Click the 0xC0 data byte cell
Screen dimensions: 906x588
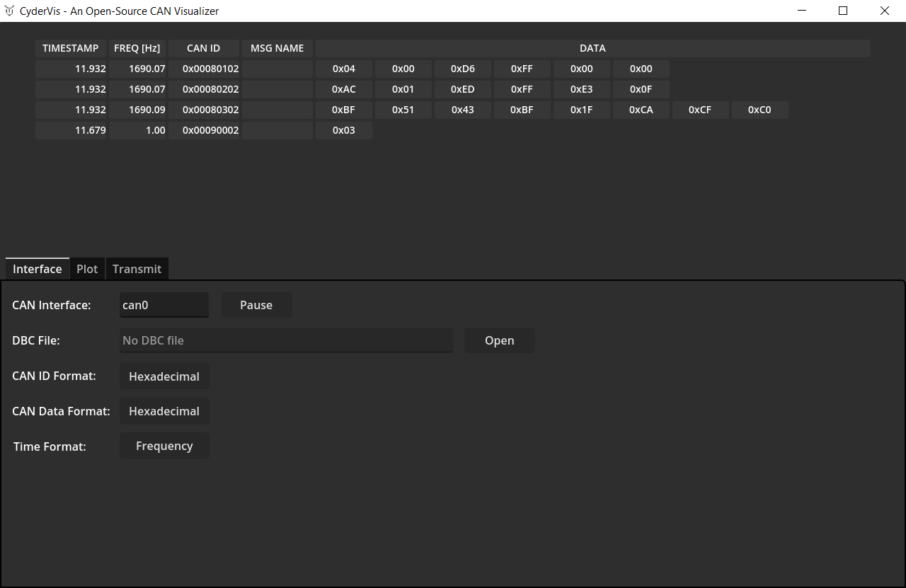[759, 110]
